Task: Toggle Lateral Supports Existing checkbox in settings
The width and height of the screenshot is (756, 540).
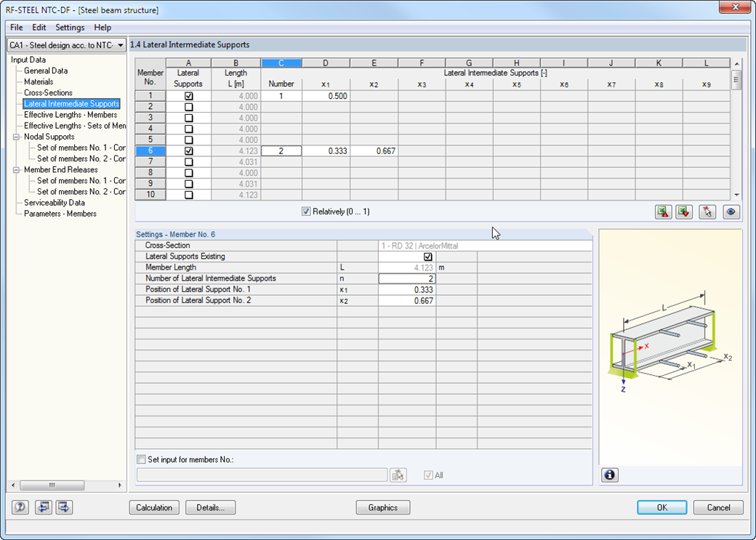Action: tap(427, 257)
